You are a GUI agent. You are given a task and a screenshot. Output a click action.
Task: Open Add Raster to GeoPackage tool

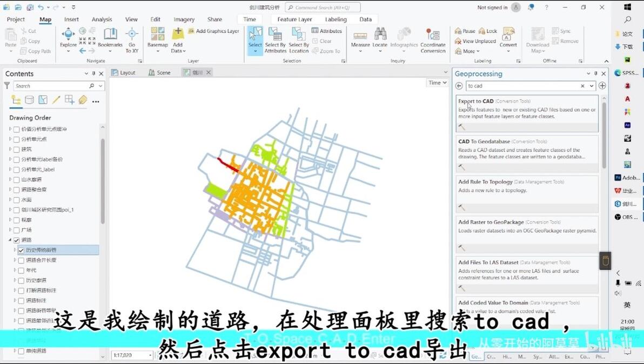(527, 234)
